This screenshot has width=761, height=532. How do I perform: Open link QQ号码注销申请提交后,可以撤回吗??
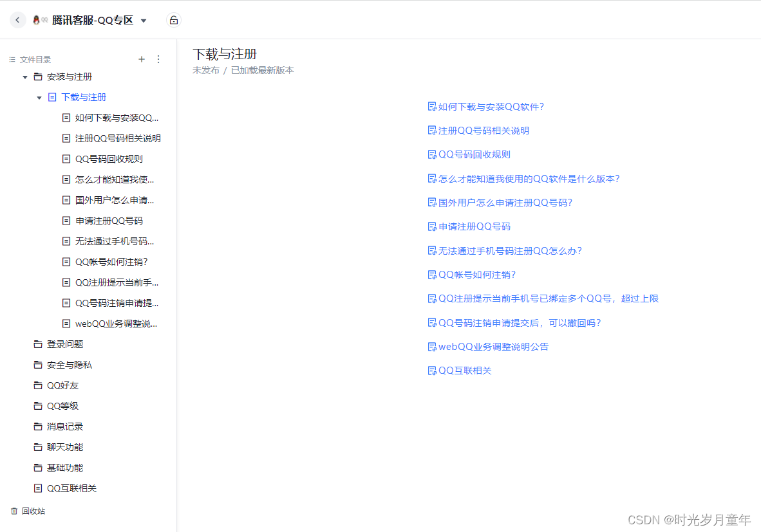(x=520, y=323)
